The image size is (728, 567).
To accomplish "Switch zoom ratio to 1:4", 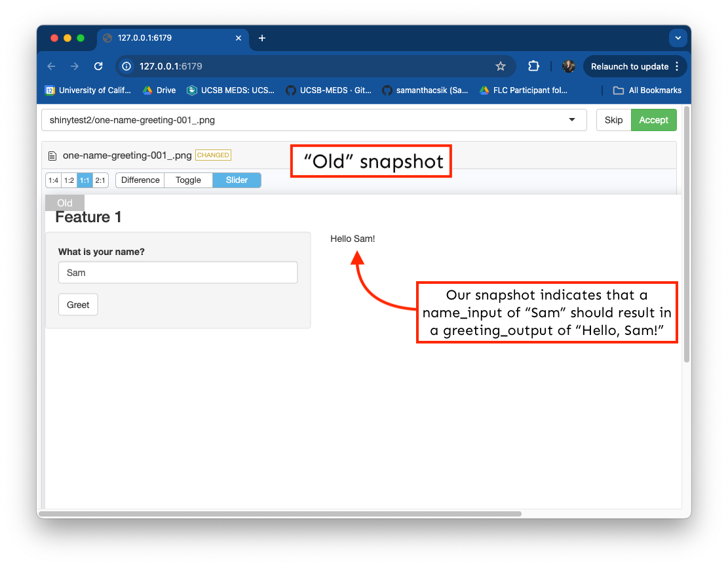I will point(53,180).
